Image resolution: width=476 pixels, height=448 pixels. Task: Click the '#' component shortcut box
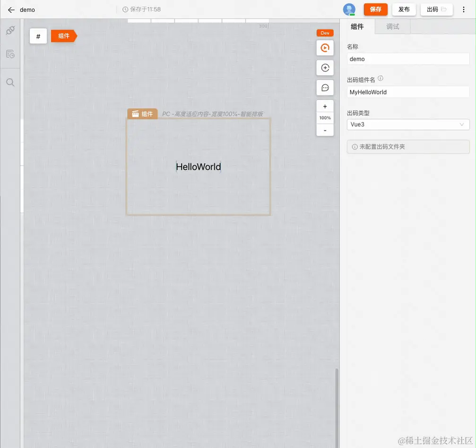(x=38, y=35)
